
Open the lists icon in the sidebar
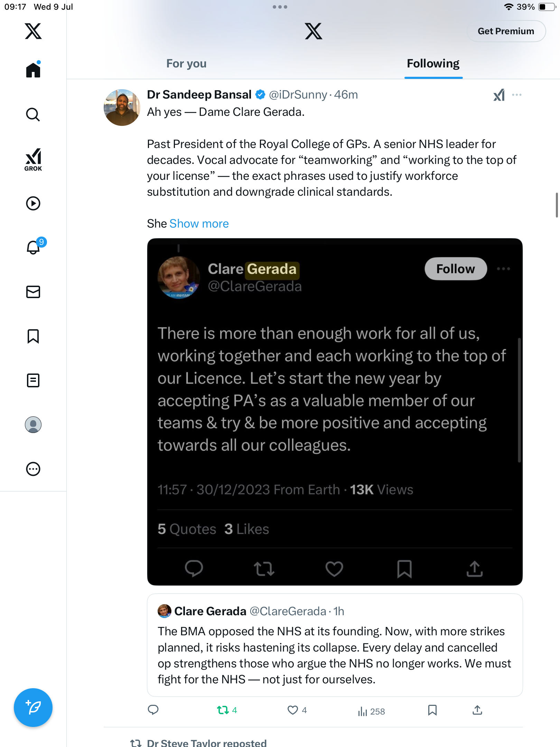(33, 380)
